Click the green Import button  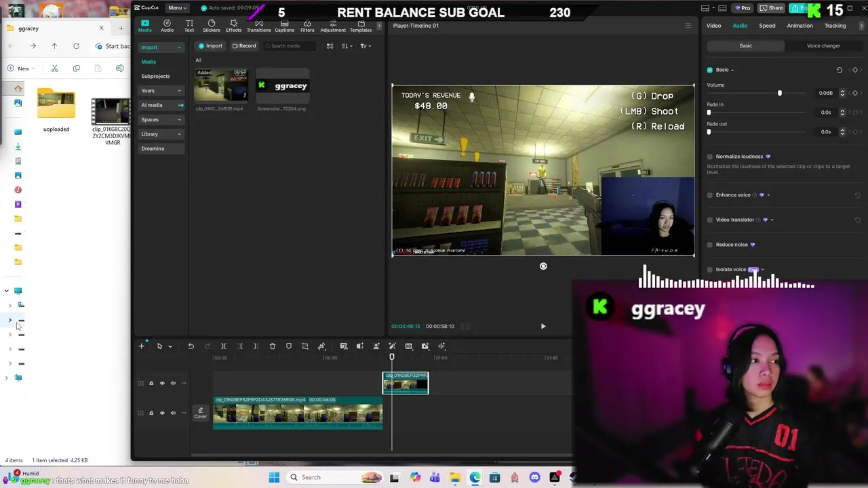coord(210,46)
